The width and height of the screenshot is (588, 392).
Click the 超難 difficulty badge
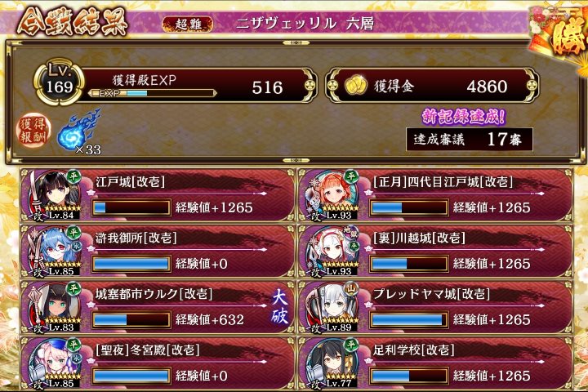coord(188,24)
